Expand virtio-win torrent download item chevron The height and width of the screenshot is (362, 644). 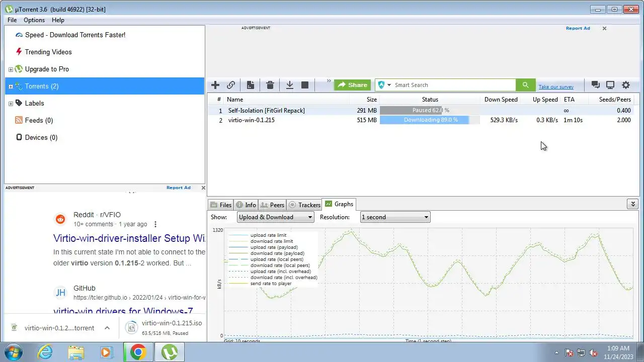coord(107,328)
